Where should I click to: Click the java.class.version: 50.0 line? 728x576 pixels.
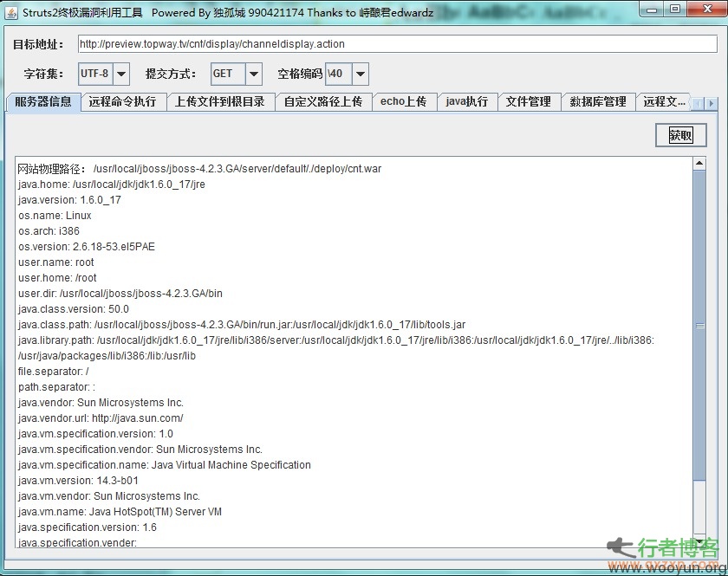74,309
